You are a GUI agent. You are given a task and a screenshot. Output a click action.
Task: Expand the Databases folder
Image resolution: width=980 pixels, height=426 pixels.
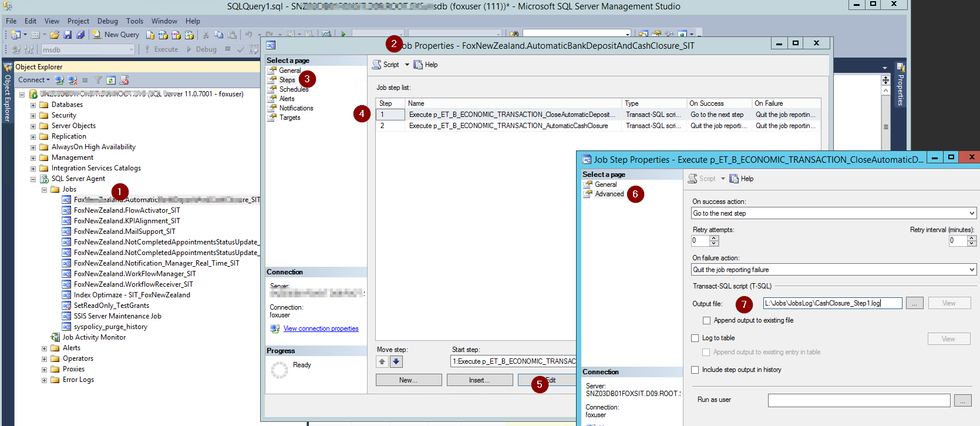[x=33, y=105]
